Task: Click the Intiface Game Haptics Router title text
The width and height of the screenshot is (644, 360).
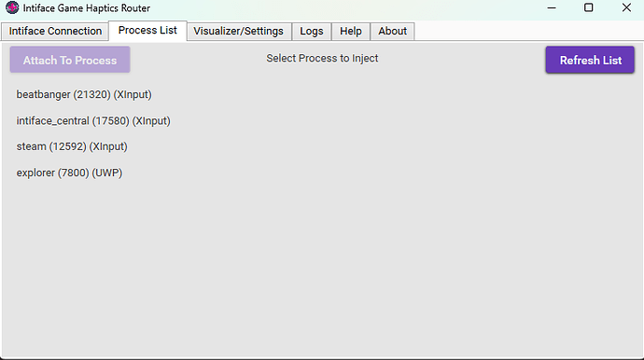Action: click(x=87, y=8)
